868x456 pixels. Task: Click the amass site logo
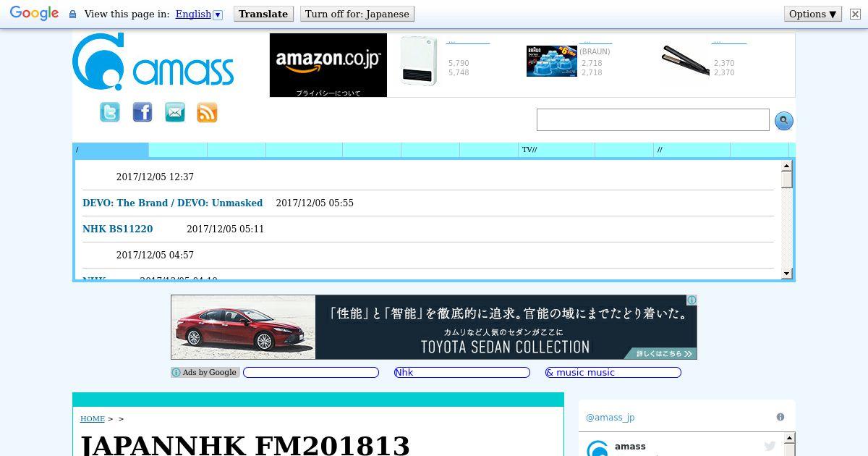(153, 62)
